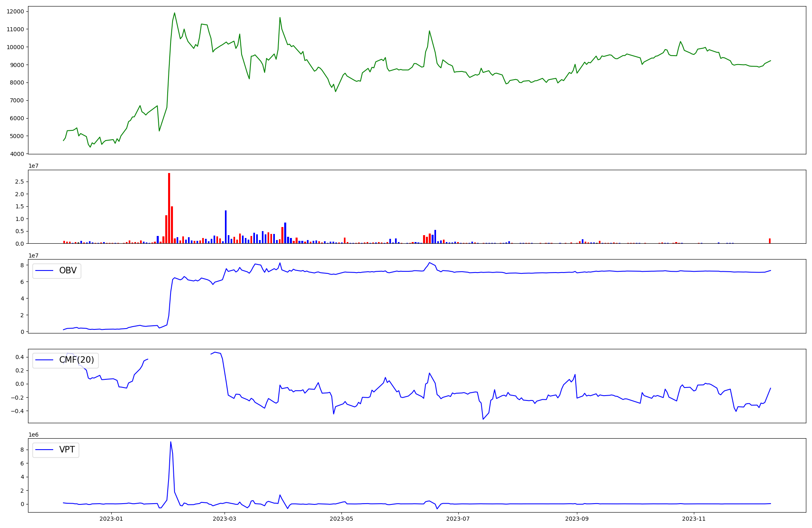Image resolution: width=812 pixels, height=528 pixels.
Task: Click the CMF(20) legend label
Action: (76, 360)
